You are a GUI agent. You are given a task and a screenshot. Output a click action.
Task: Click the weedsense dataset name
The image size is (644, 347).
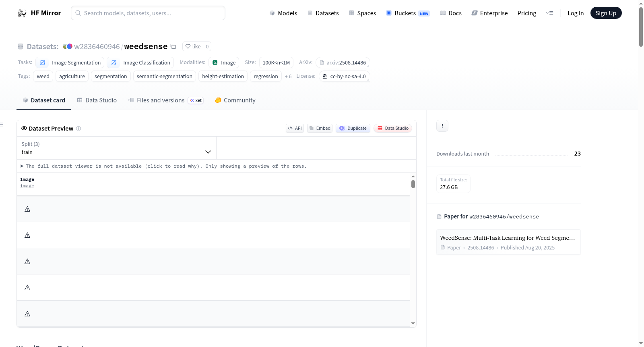point(146,46)
